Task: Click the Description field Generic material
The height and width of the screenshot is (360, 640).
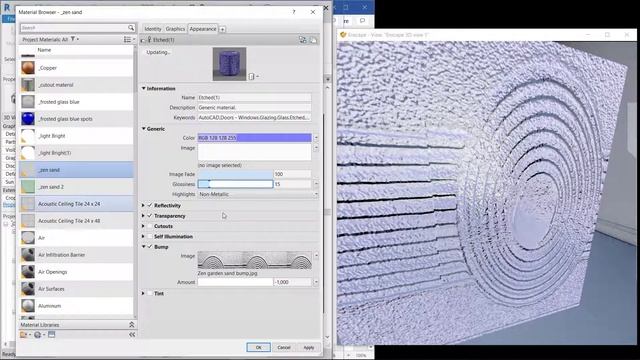Action: [254, 107]
